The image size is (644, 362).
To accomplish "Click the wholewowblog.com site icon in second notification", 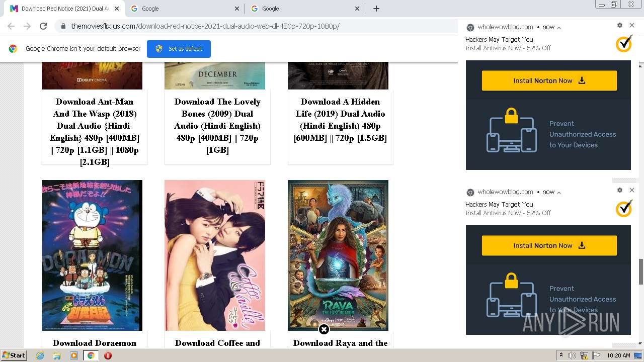I will [x=470, y=193].
